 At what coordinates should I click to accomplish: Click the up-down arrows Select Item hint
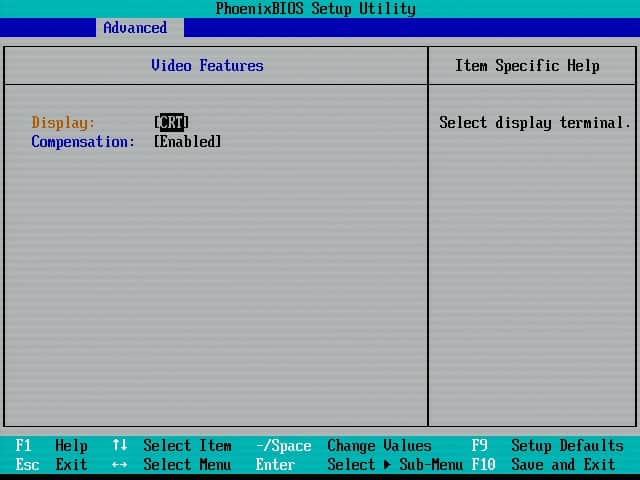[x=172, y=445]
